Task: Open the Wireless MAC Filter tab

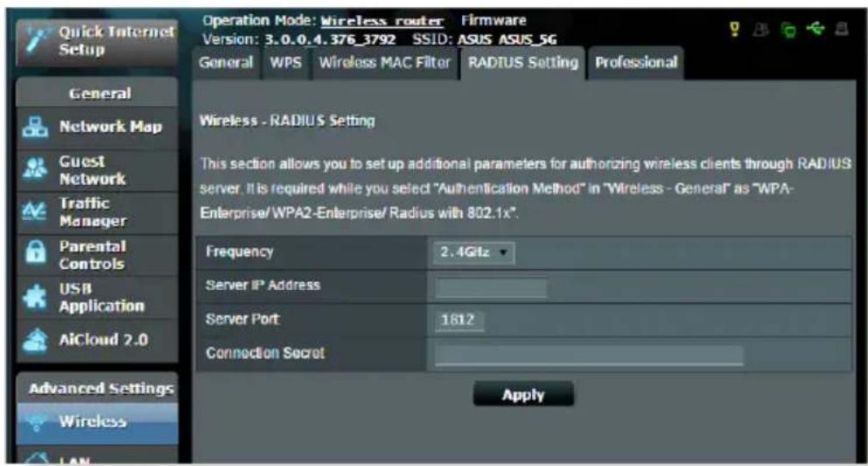Action: (384, 62)
